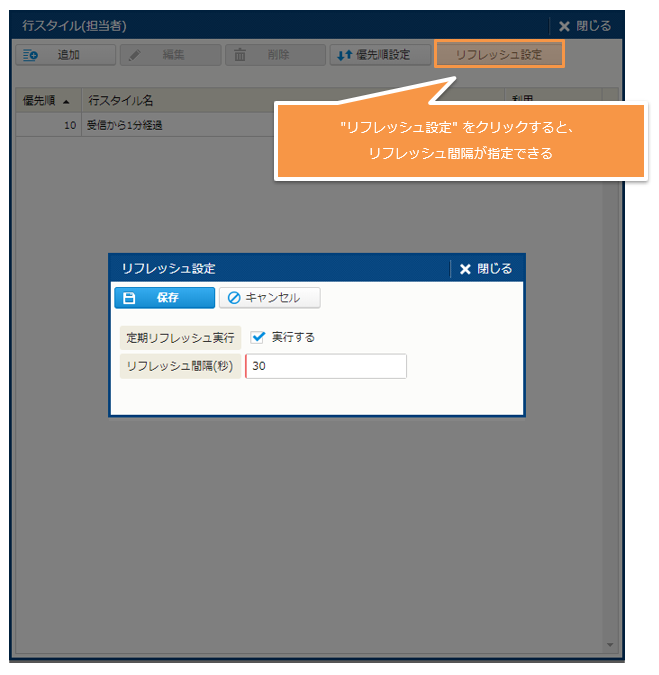Click the pencil icon for 編集
Image resolution: width=659 pixels, height=675 pixels.
point(135,55)
